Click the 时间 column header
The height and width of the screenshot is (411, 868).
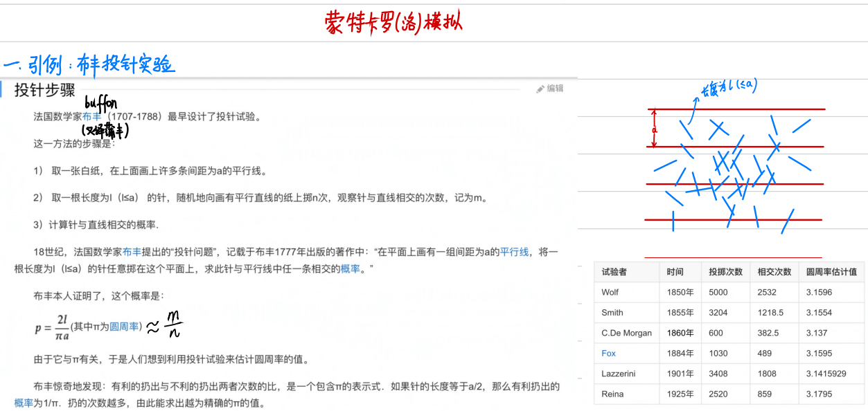[x=675, y=272]
